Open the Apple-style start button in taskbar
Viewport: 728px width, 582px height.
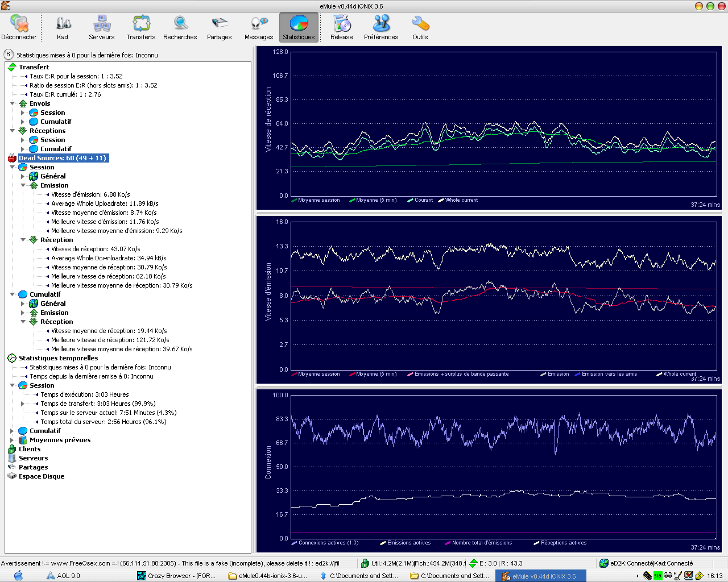(18, 575)
